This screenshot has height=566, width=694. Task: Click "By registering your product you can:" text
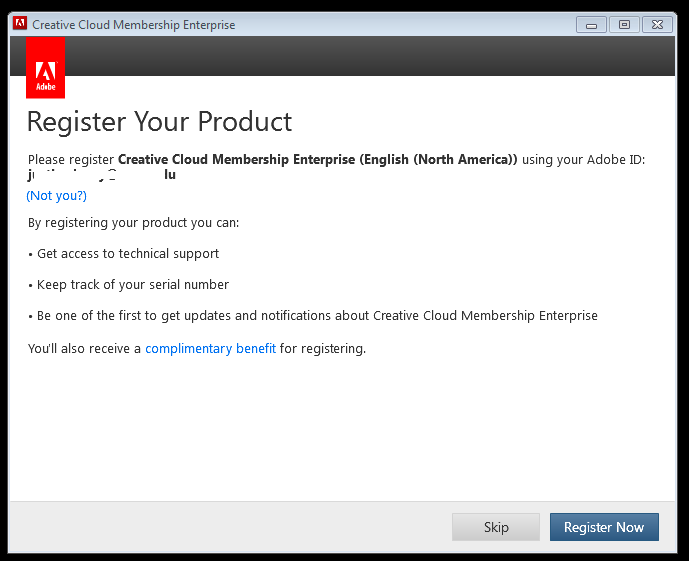[x=133, y=223]
